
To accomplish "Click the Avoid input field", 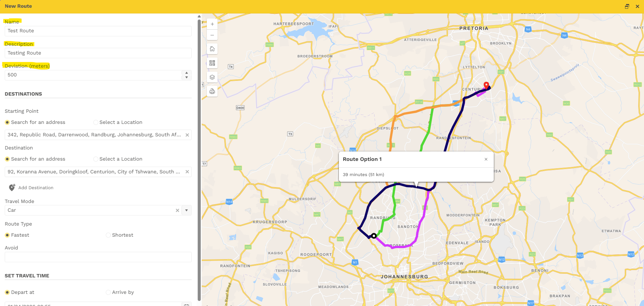I will tap(98, 257).
